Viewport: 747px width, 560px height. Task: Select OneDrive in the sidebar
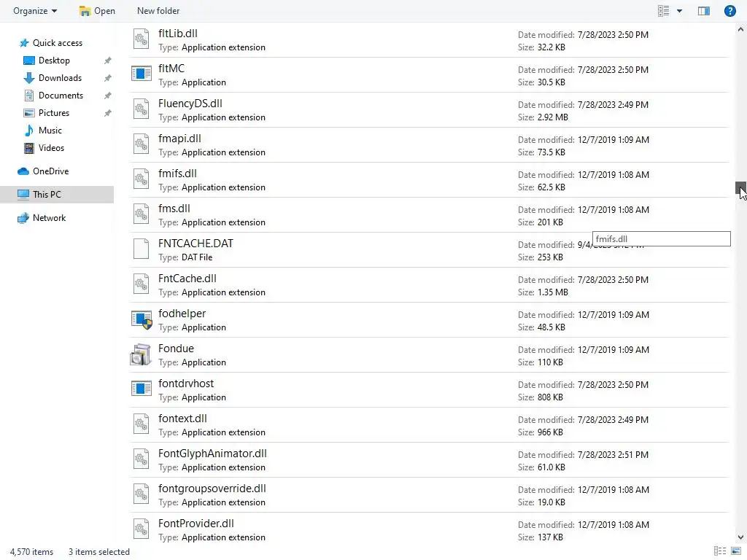click(x=50, y=171)
